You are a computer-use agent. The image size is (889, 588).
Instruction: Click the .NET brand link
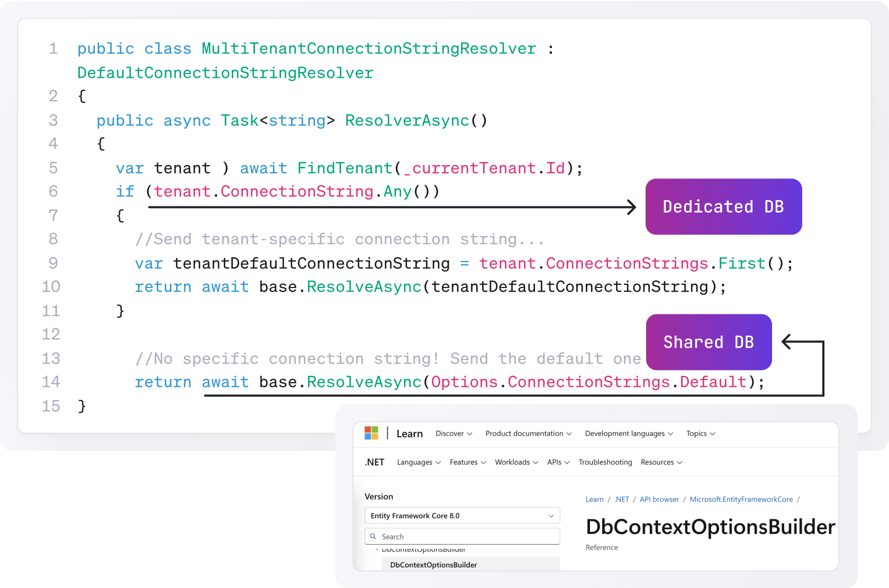pyautogui.click(x=375, y=462)
